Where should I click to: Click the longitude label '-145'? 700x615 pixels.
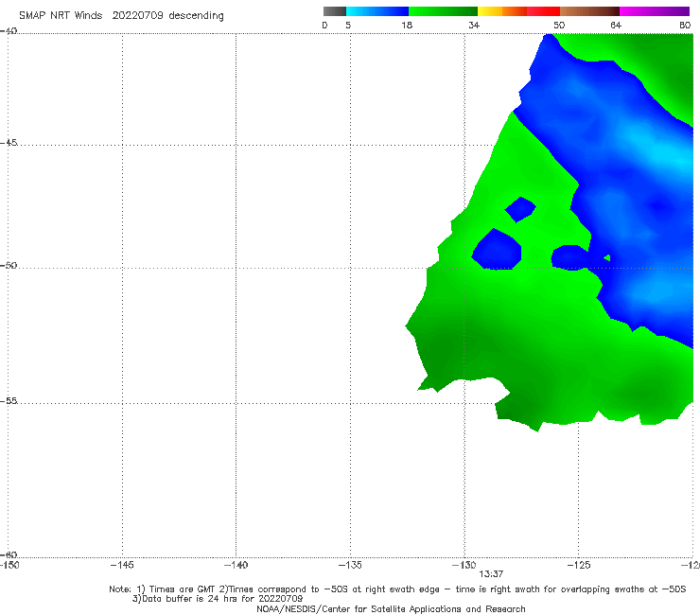point(122,565)
